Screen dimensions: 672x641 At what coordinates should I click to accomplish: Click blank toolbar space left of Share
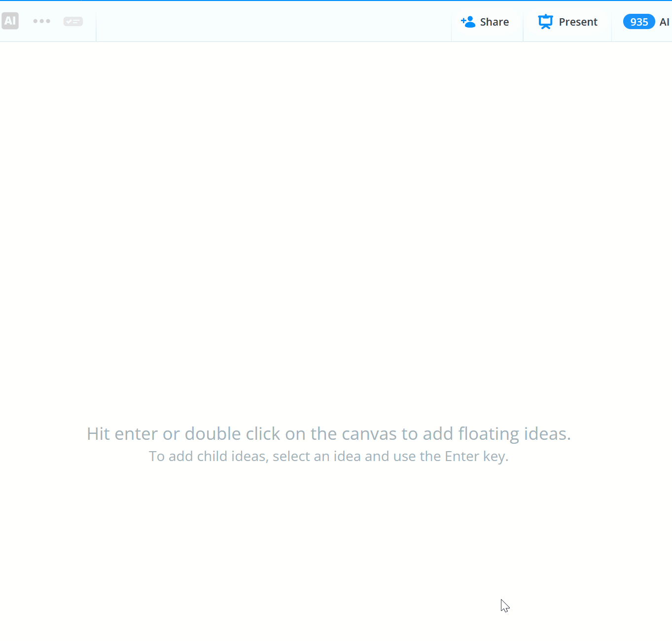(x=271, y=22)
